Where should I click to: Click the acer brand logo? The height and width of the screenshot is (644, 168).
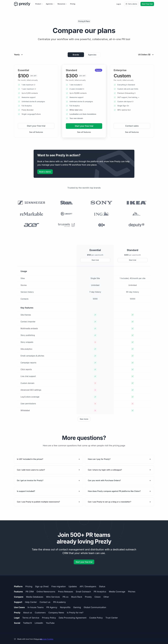[x=31, y=225]
